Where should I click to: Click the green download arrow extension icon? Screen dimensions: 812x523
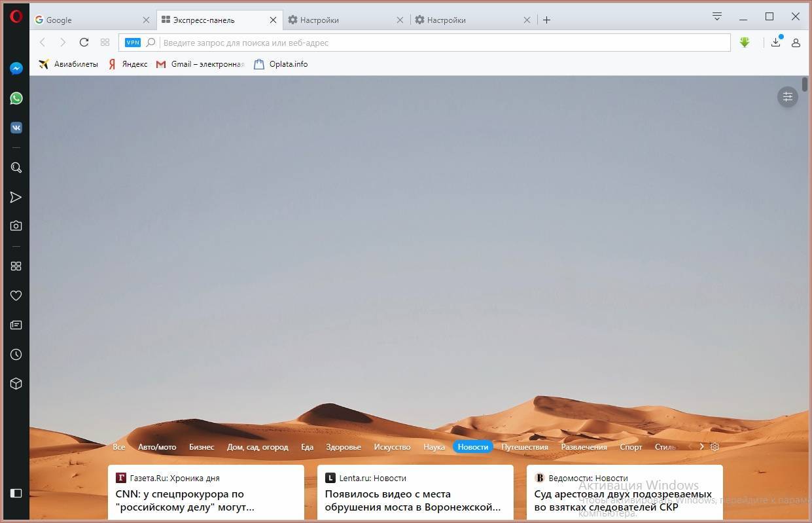745,43
